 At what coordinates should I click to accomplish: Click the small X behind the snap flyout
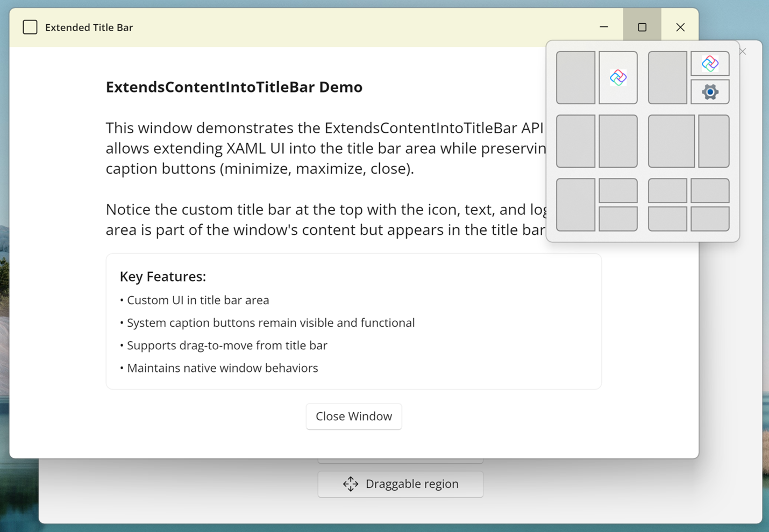coord(743,52)
